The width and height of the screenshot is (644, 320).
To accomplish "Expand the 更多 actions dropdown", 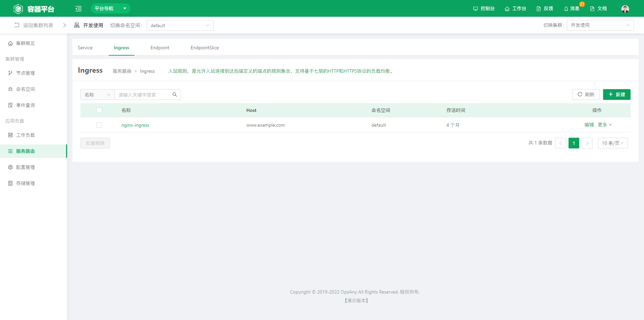I will coord(605,125).
